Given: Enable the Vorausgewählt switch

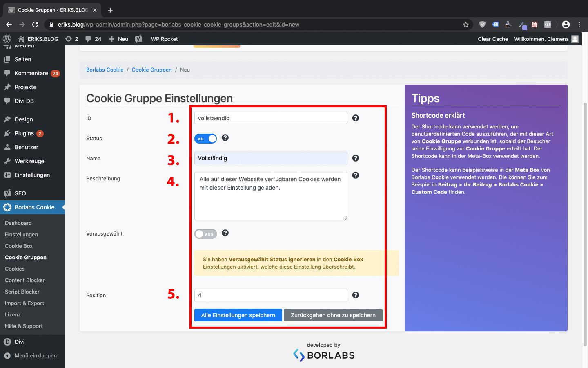Looking at the screenshot, I should 205,234.
